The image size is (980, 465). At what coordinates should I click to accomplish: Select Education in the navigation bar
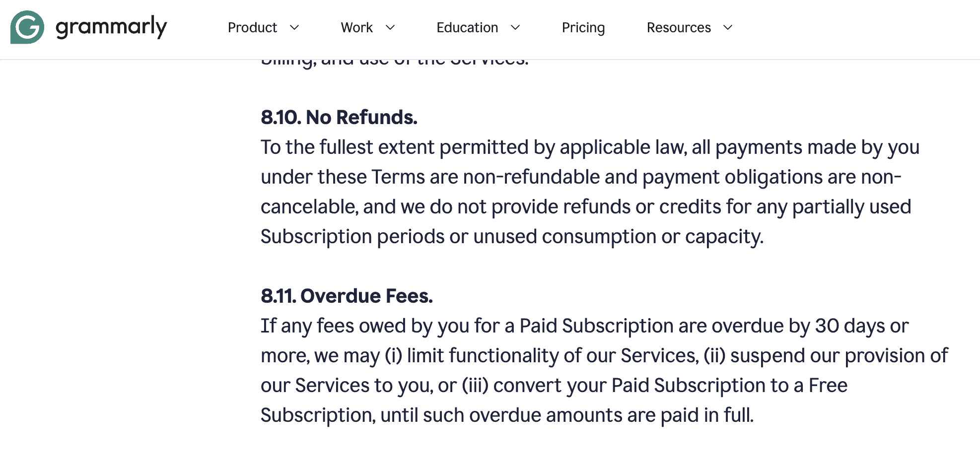click(467, 28)
